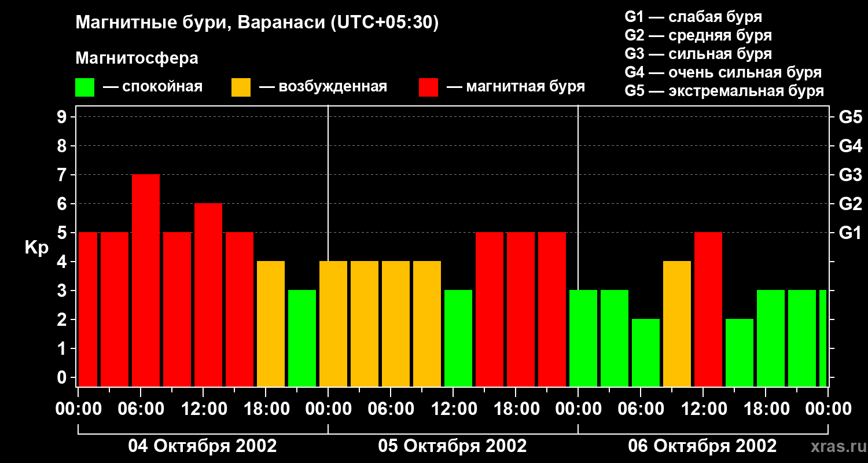Select the 'G3 — сильная буря' line
Screen dimensions: 868x463
coord(698,54)
